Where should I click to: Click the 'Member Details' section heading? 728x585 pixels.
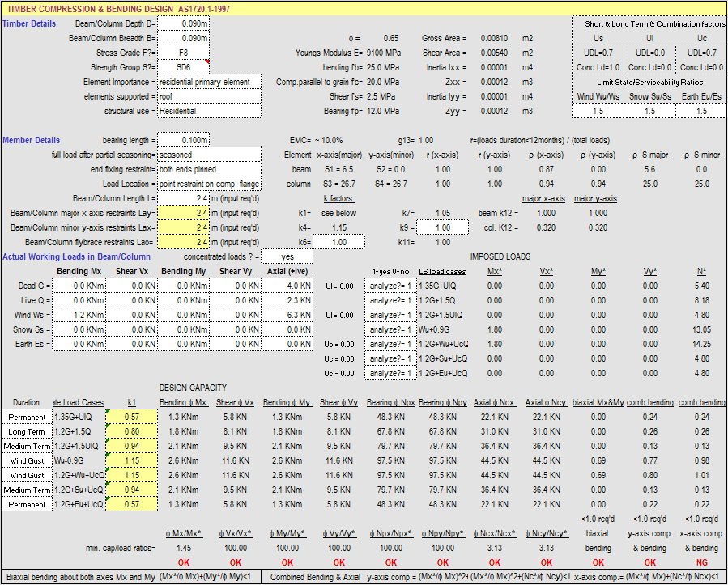pyautogui.click(x=31, y=140)
